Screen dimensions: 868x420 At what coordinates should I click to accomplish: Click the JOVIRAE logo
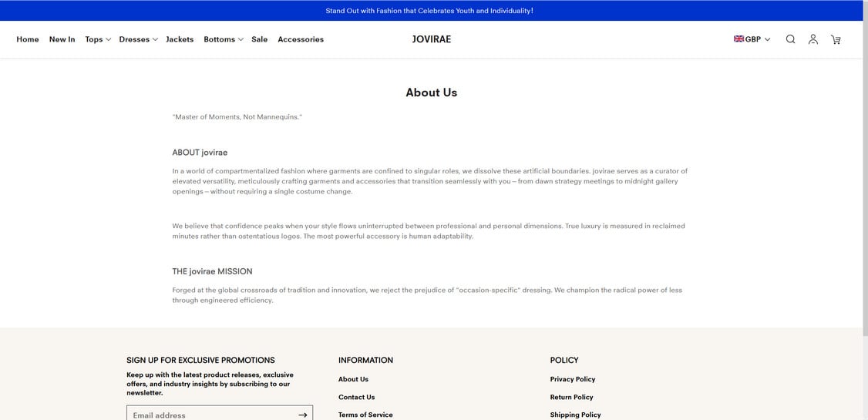click(431, 39)
